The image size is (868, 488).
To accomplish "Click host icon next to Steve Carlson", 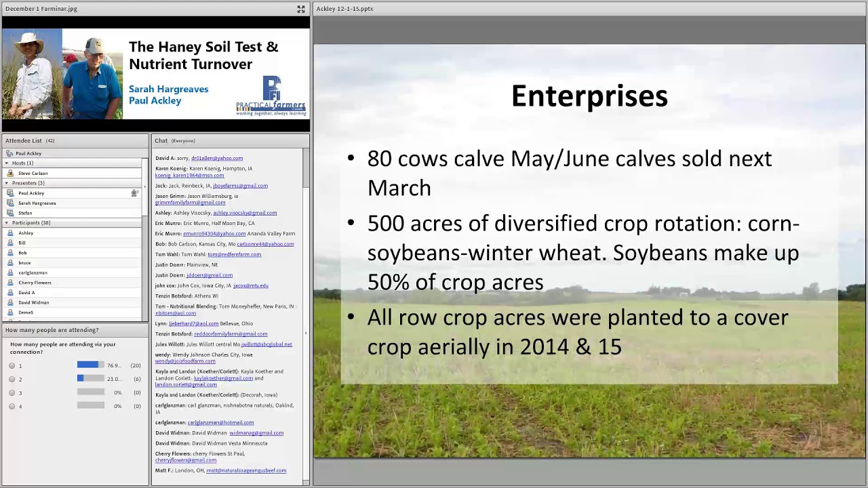I will [10, 173].
